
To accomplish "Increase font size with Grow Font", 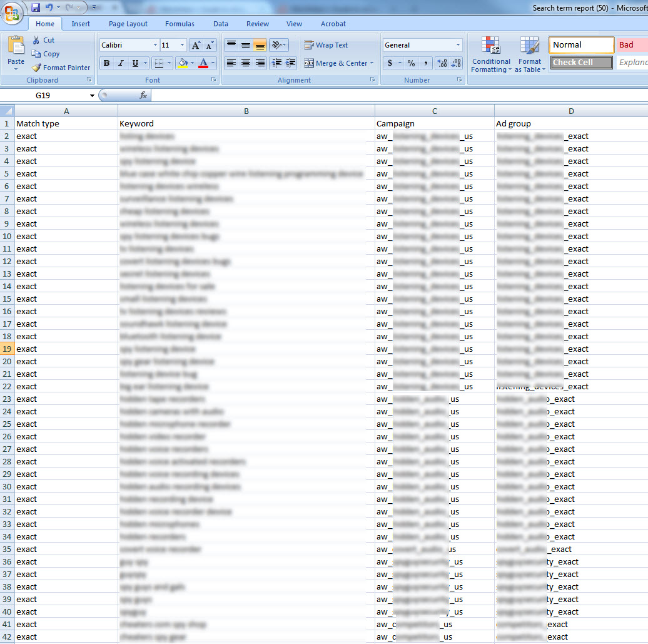I will [x=196, y=45].
